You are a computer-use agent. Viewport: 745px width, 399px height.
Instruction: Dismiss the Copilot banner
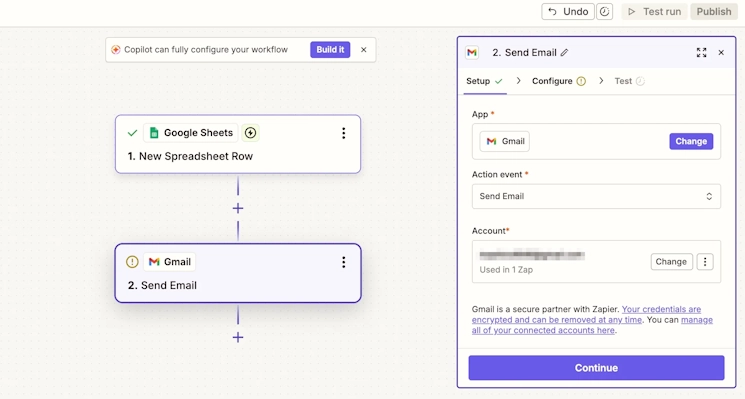pos(363,49)
